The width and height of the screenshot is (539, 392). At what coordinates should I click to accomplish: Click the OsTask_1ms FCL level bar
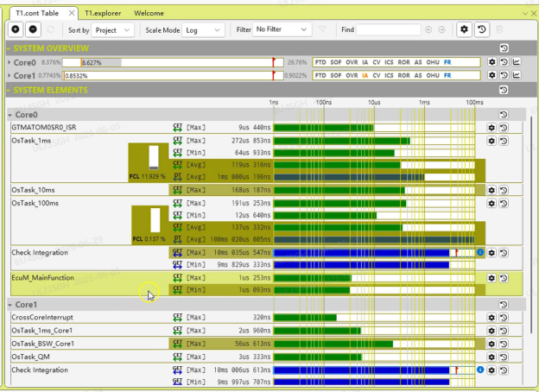154,158
